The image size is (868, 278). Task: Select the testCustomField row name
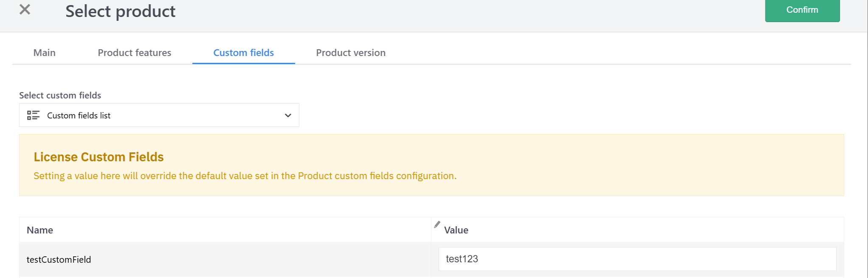pos(59,260)
